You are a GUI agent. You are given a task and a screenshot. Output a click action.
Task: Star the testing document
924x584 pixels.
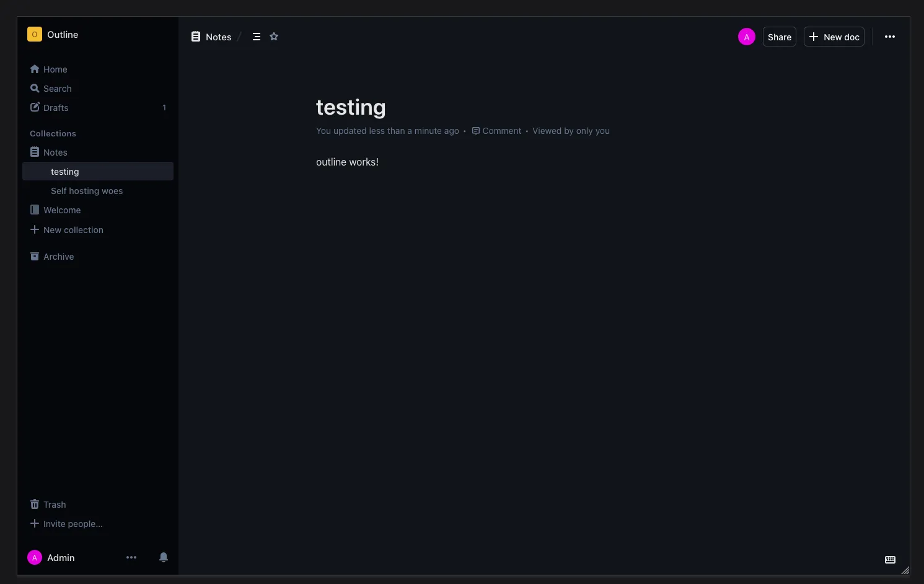pyautogui.click(x=274, y=37)
